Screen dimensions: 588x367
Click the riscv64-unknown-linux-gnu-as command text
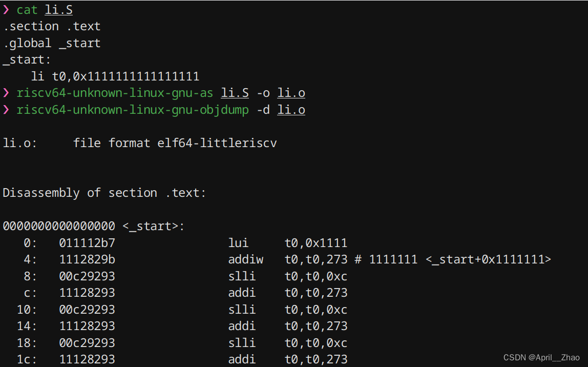click(x=115, y=93)
